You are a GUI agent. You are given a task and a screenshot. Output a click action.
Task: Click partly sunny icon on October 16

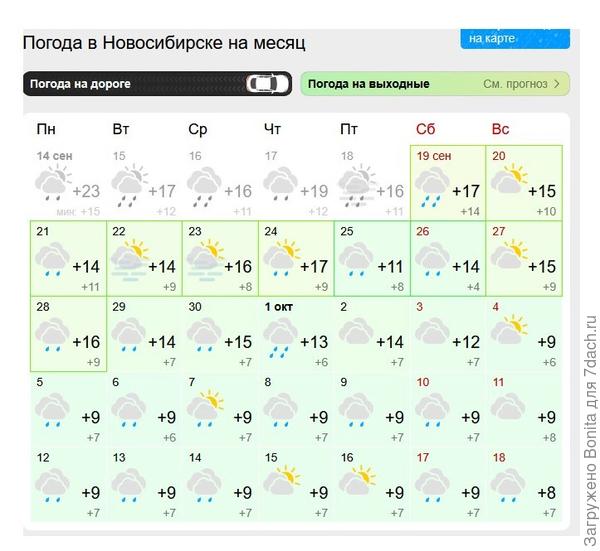click(x=357, y=480)
